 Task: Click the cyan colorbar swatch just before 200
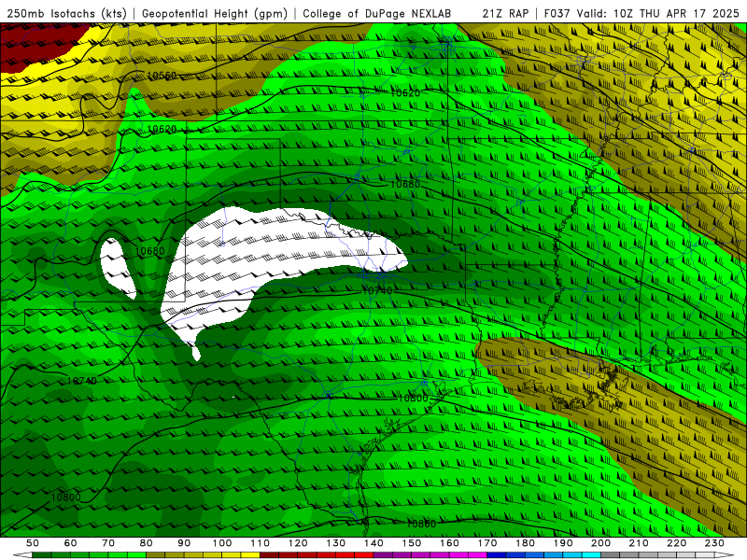tap(592, 555)
